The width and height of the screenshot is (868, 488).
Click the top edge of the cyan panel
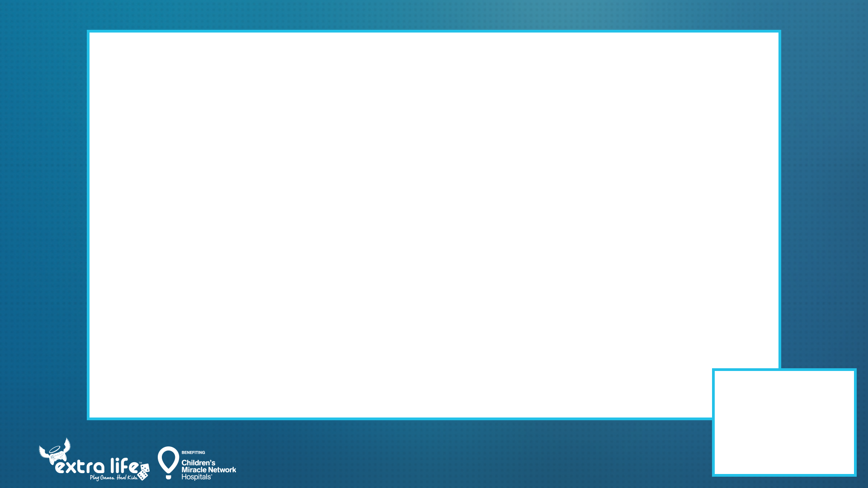434,30
